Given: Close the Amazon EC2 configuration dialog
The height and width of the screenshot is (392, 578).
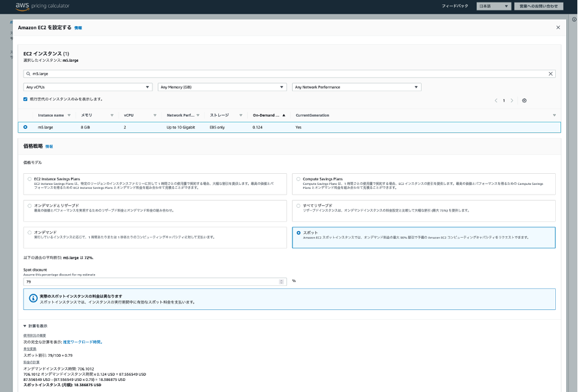Looking at the screenshot, I should coord(558,27).
